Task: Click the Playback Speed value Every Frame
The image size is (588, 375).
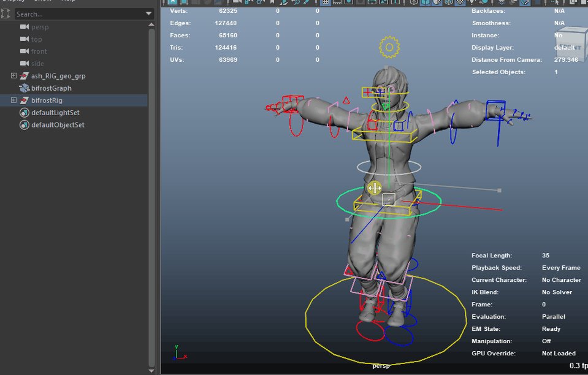Action: pos(561,268)
